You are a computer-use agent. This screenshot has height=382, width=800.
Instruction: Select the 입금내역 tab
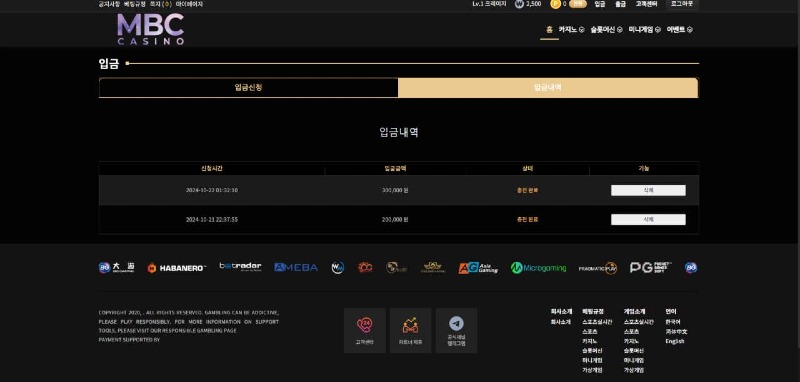(548, 88)
